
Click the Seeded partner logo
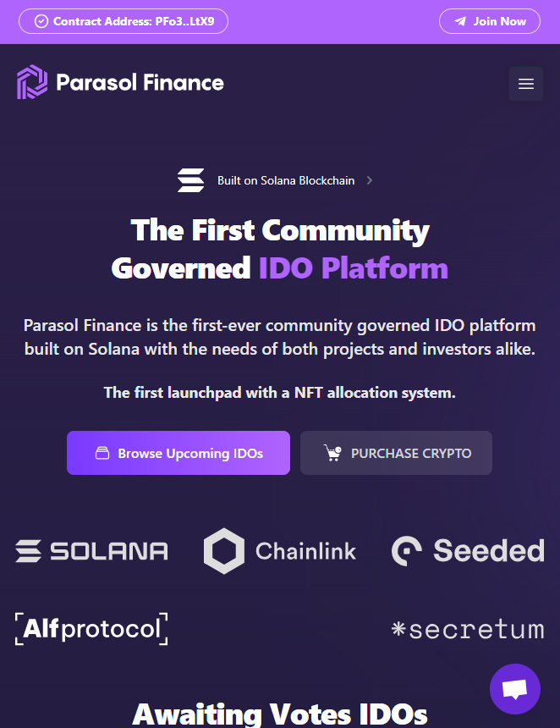pos(468,551)
